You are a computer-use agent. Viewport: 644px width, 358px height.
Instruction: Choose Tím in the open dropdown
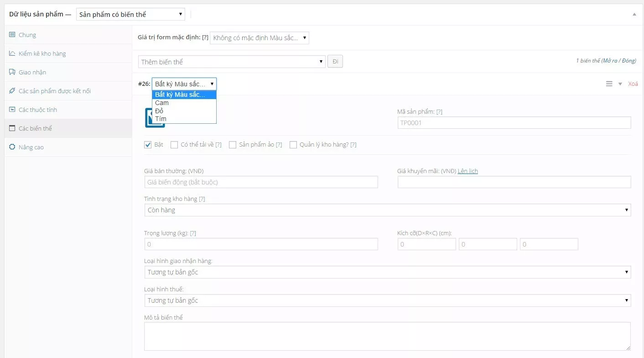tap(161, 119)
